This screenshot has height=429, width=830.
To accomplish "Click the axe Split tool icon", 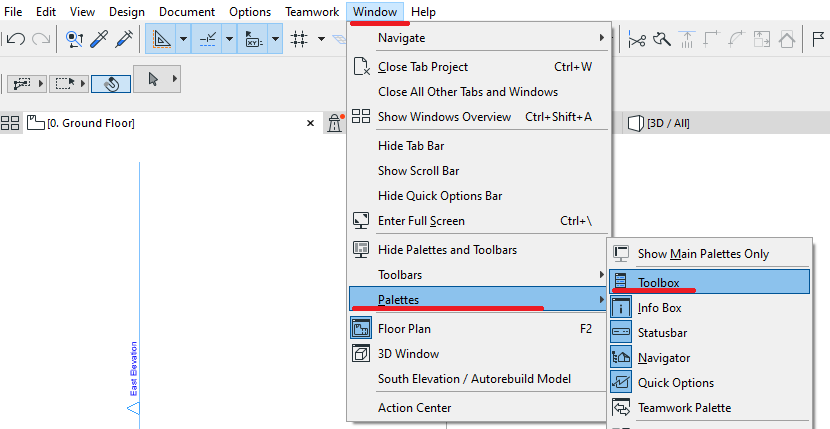I will [661, 39].
